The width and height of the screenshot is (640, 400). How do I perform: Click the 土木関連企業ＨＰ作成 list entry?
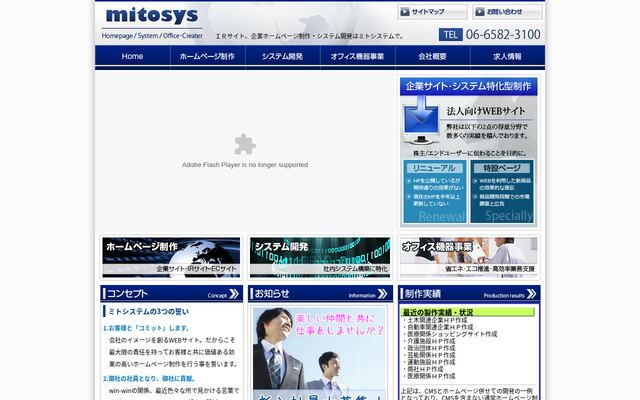click(435, 320)
